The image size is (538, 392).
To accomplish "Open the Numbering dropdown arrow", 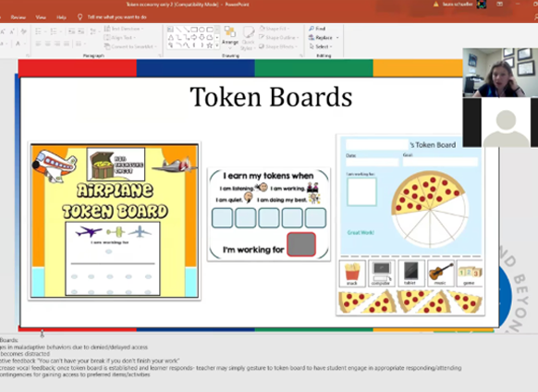I will [x=60, y=31].
